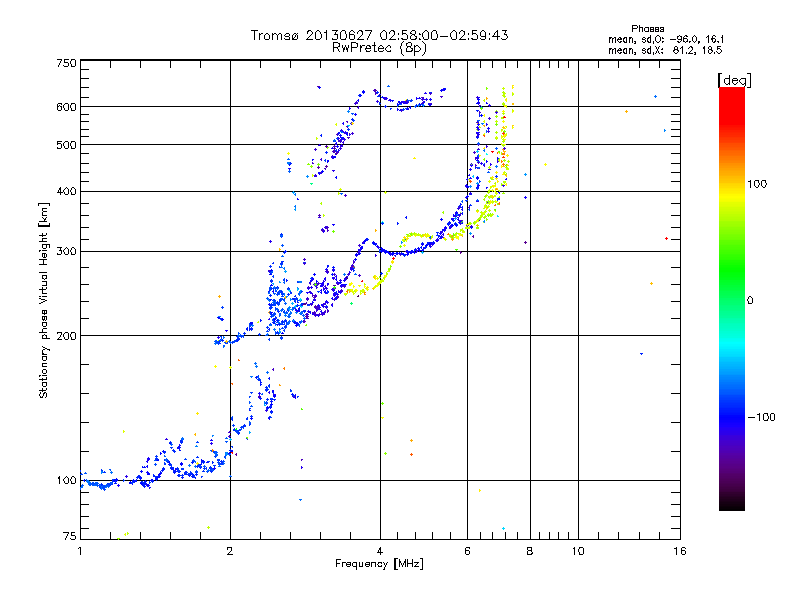
Task: Click the x-axis tick label "16"
Action: [680, 551]
